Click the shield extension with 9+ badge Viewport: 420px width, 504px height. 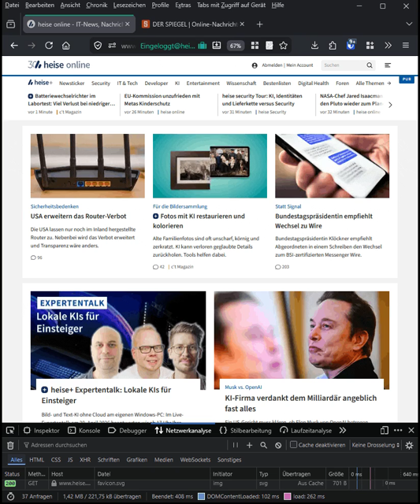pos(351,45)
